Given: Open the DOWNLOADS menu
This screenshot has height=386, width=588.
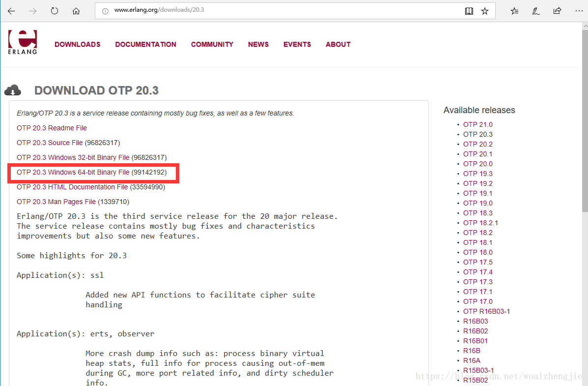Looking at the screenshot, I should click(x=78, y=44).
